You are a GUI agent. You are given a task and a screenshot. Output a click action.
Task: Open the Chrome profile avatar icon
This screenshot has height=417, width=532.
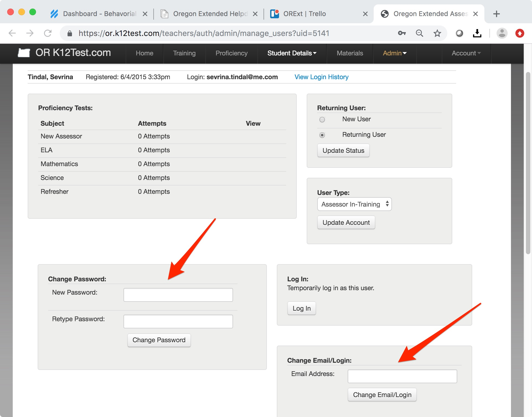coord(502,34)
